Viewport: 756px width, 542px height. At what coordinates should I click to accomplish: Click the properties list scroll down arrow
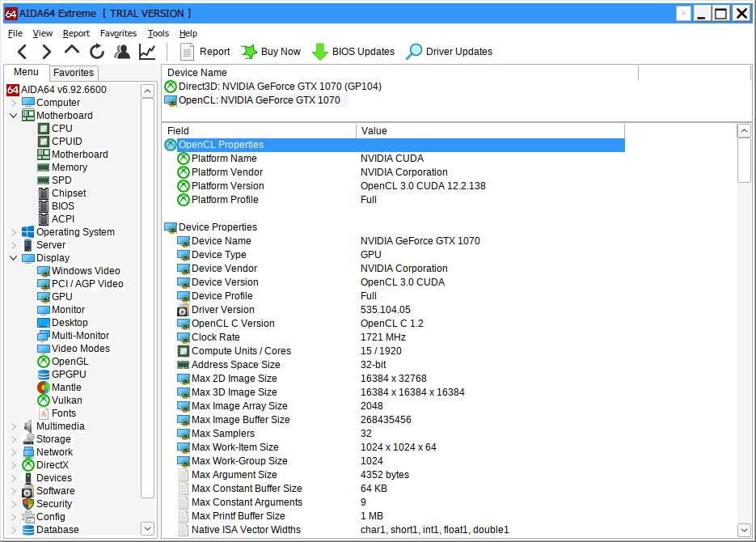(744, 530)
